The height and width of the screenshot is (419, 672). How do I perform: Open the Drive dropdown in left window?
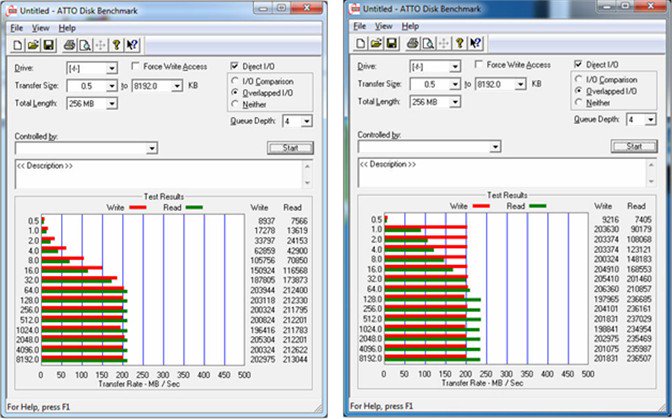coord(119,67)
